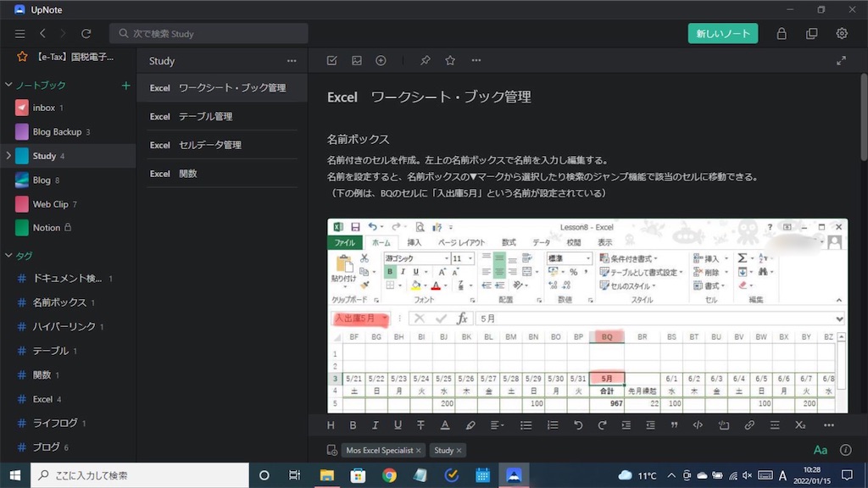Filter by the Excel tag
This screenshot has height=488, width=868.
(x=68, y=399)
